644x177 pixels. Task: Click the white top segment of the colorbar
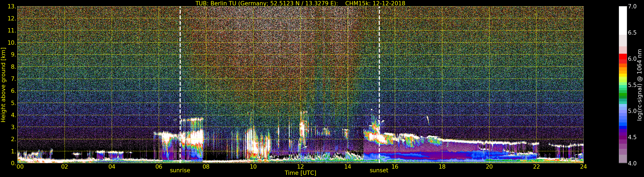pyautogui.click(x=623, y=21)
